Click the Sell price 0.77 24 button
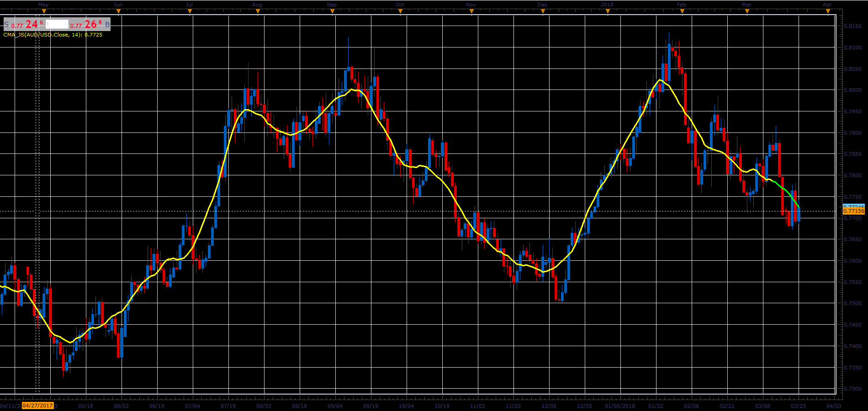This screenshot has height=411, width=868. click(24, 25)
